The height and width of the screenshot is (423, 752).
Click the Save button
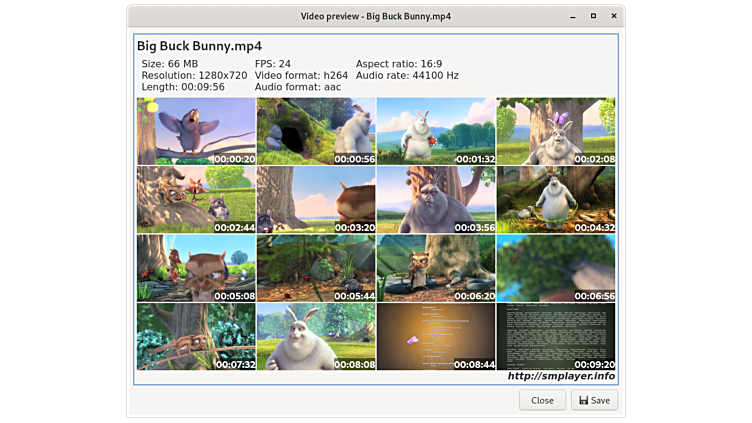click(594, 400)
